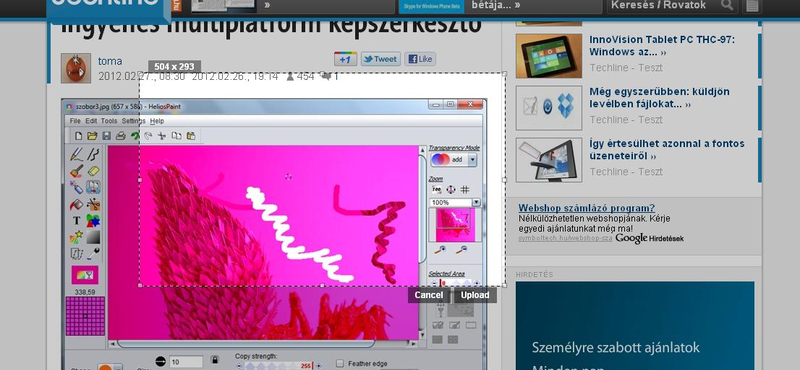Activate the Text tool
The width and height of the screenshot is (800, 370).
coord(77,221)
